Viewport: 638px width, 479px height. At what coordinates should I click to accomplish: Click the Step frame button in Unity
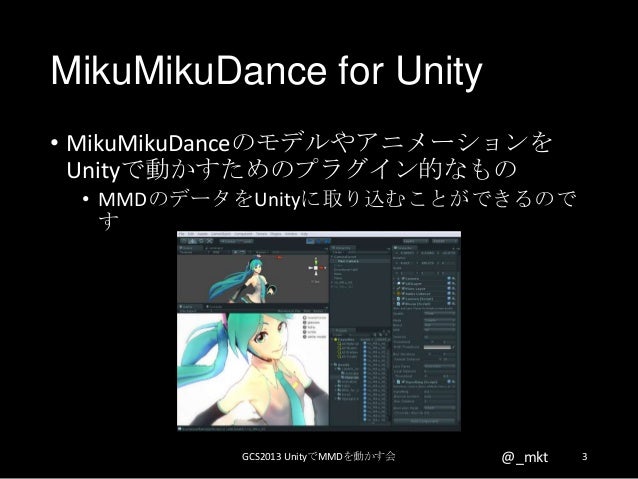tap(327, 241)
